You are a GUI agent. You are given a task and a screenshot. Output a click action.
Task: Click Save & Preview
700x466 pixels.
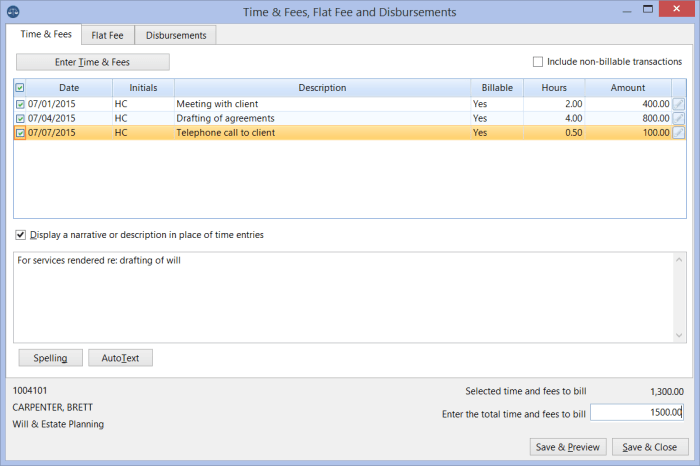tap(567, 447)
